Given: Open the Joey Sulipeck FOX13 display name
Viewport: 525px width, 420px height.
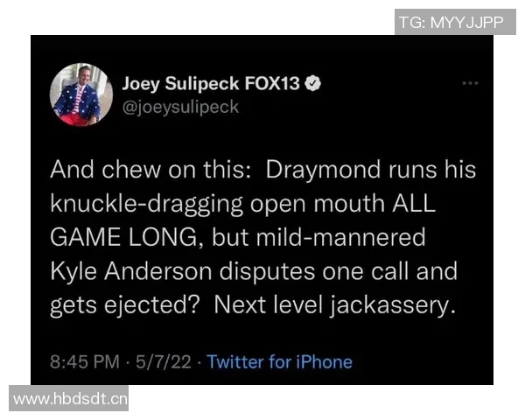Looking at the screenshot, I should pyautogui.click(x=211, y=83).
